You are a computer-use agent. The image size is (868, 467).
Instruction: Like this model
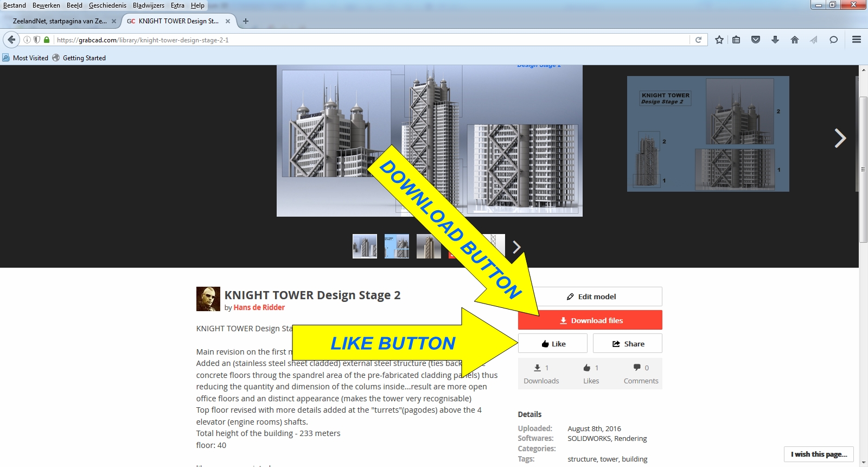tap(553, 344)
